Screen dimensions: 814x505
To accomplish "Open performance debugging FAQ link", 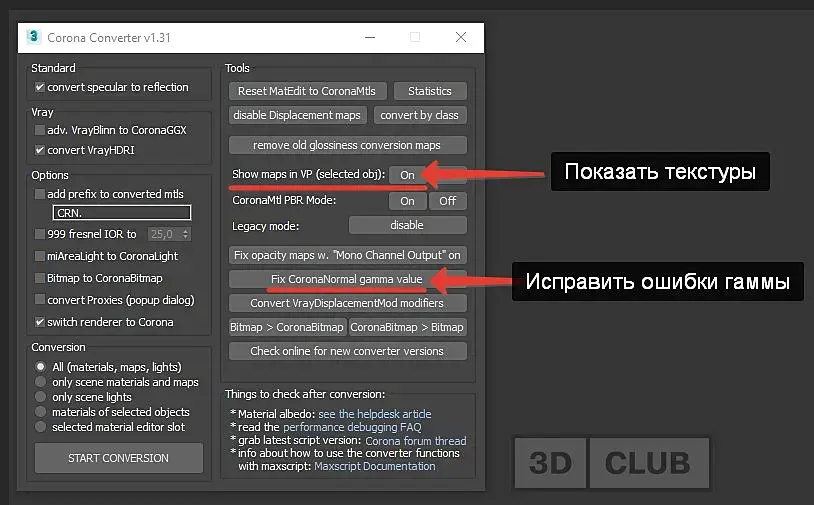I will tap(352, 427).
